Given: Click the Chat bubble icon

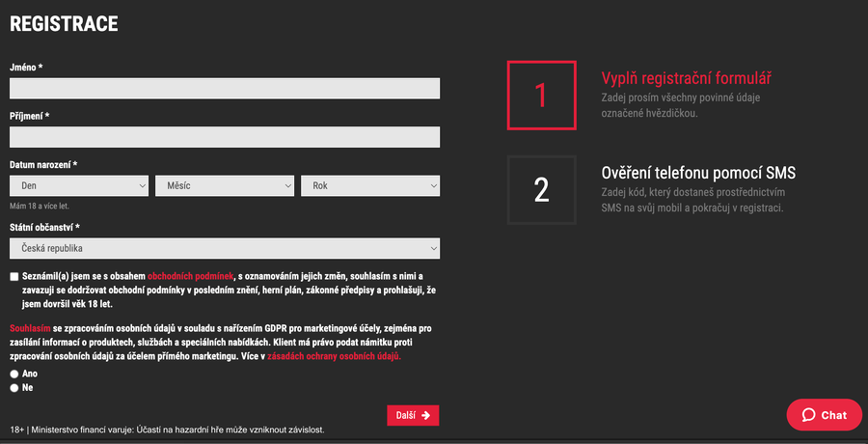Looking at the screenshot, I should [x=806, y=415].
